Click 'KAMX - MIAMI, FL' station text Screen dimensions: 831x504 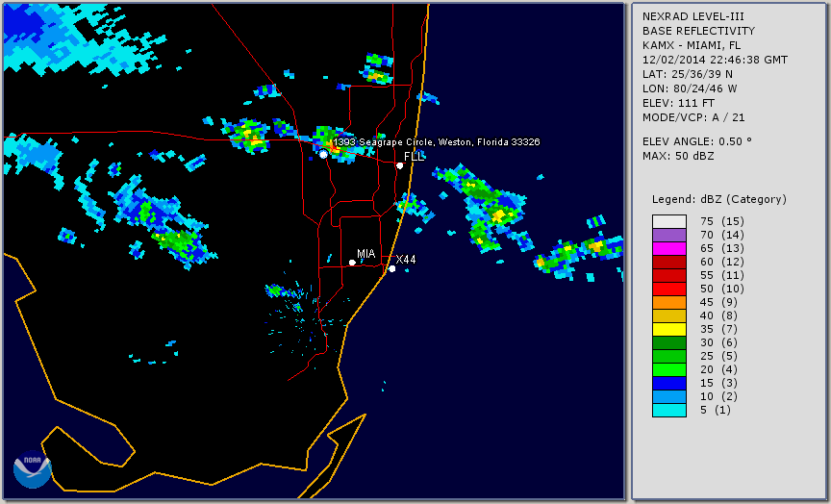[x=692, y=45]
